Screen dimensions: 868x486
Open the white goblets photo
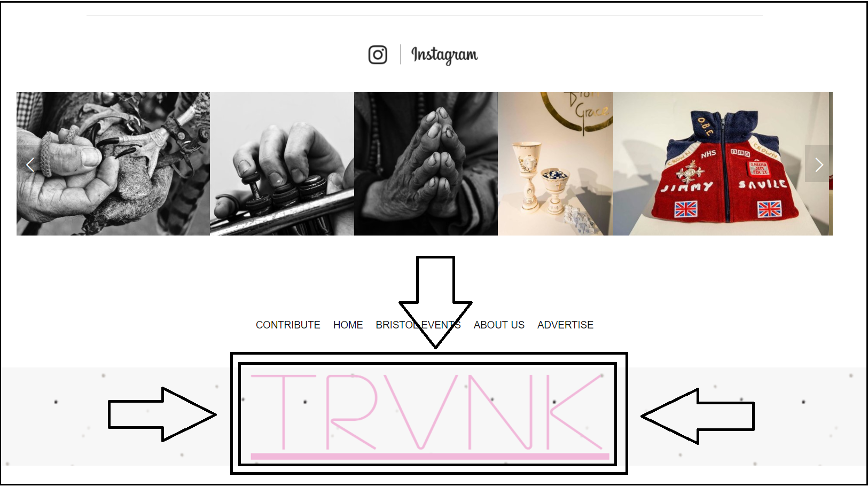point(556,163)
